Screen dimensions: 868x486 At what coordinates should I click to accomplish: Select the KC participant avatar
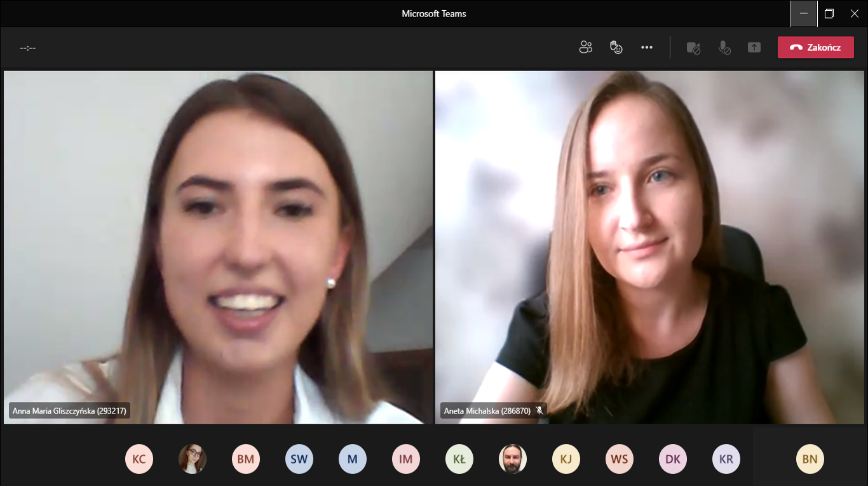(x=139, y=459)
